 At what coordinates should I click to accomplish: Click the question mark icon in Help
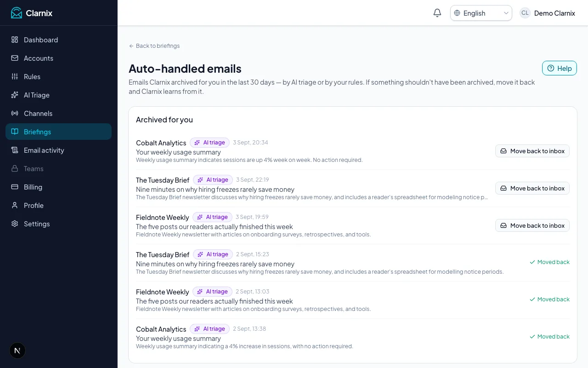click(551, 68)
